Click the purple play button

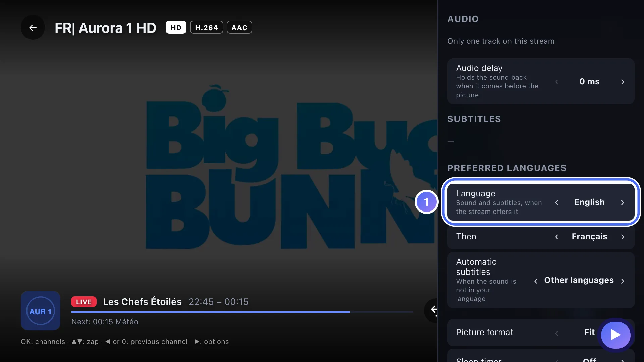click(615, 335)
